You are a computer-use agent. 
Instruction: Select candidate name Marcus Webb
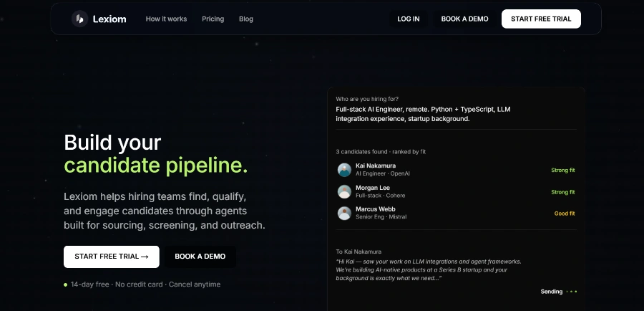coord(376,209)
